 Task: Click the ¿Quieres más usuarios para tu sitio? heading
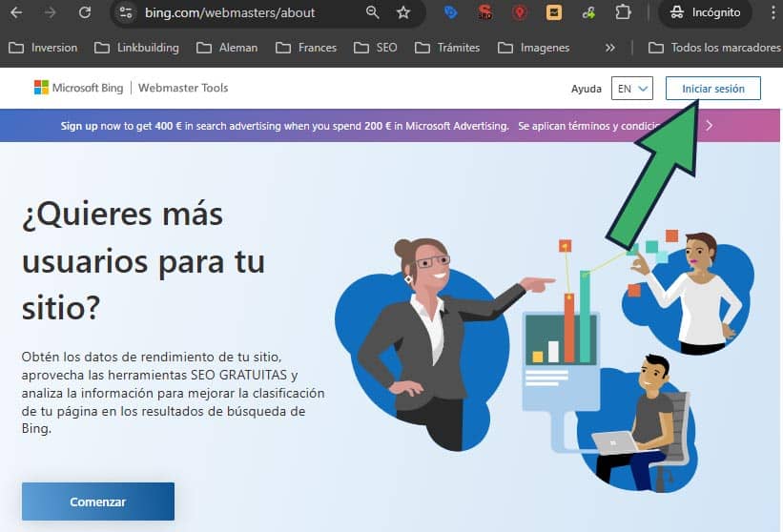coord(143,261)
